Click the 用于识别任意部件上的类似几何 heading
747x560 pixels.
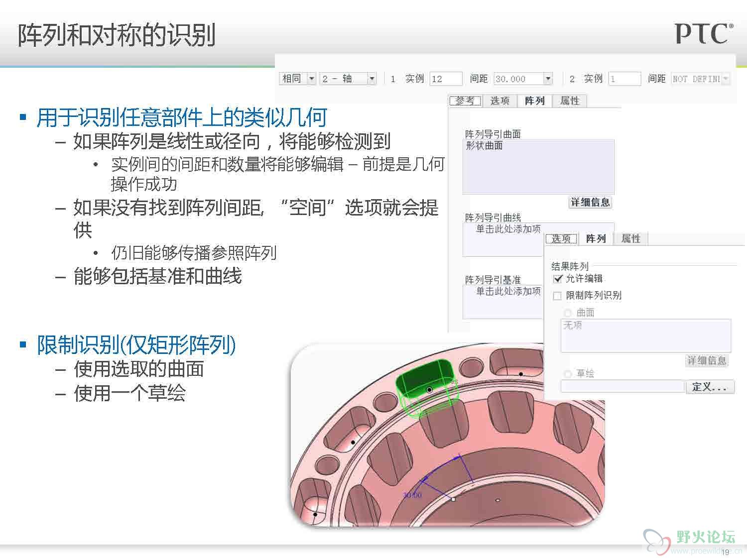(x=182, y=118)
